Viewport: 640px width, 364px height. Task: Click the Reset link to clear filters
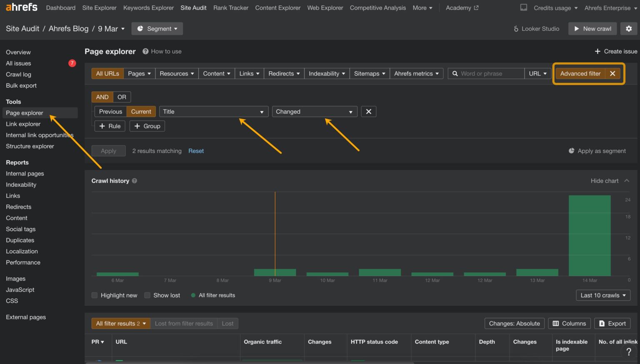(196, 151)
